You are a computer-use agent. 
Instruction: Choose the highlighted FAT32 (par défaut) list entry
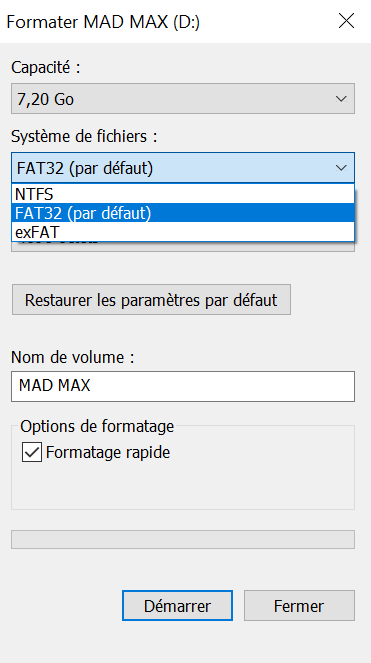(x=183, y=213)
